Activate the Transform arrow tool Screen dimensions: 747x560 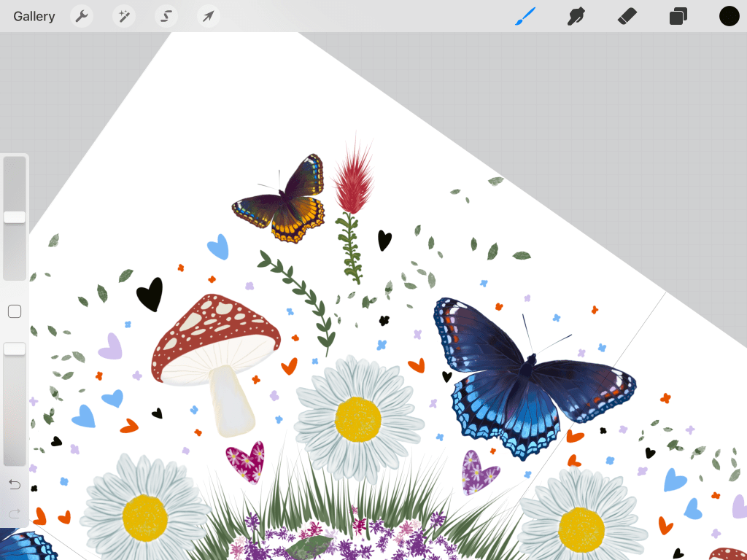(x=209, y=16)
